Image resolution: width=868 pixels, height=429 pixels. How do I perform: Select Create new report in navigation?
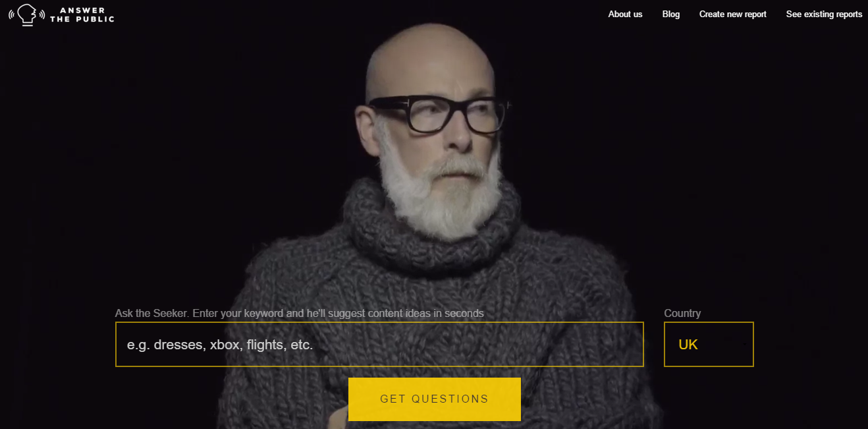[x=733, y=14]
